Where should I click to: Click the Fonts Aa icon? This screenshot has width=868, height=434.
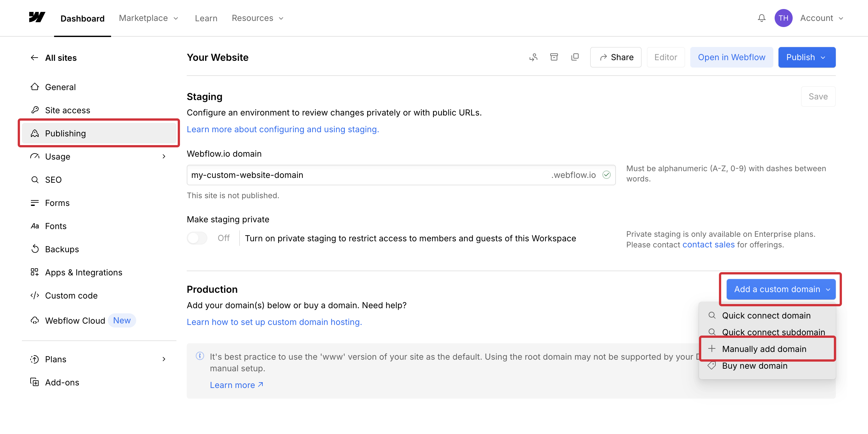point(35,226)
